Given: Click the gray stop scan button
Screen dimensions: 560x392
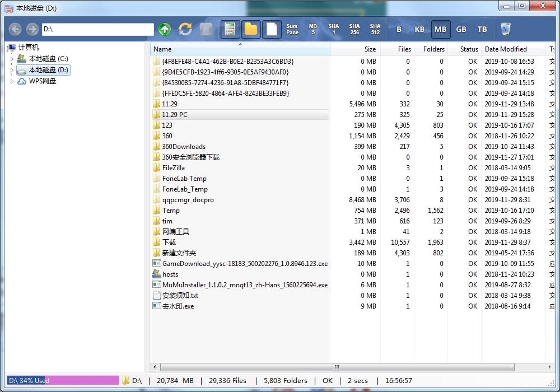Looking at the screenshot, I should tap(206, 29).
